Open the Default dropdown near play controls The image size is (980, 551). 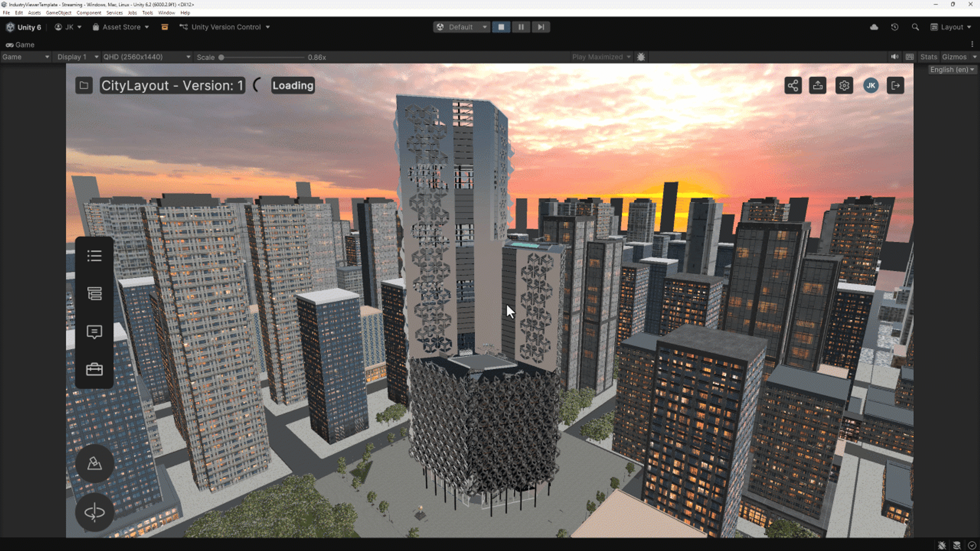[462, 27]
